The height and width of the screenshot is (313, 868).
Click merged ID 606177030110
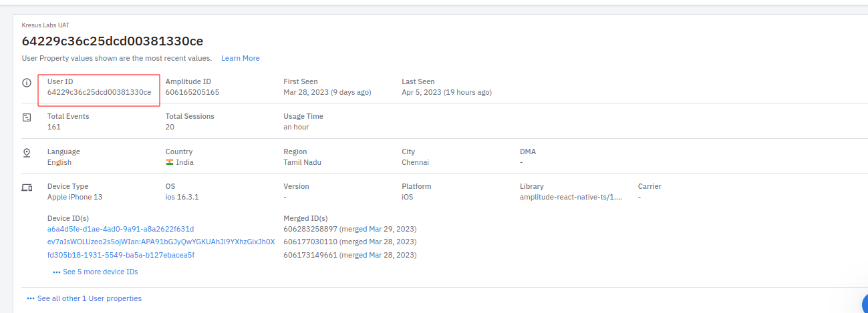[310, 242]
